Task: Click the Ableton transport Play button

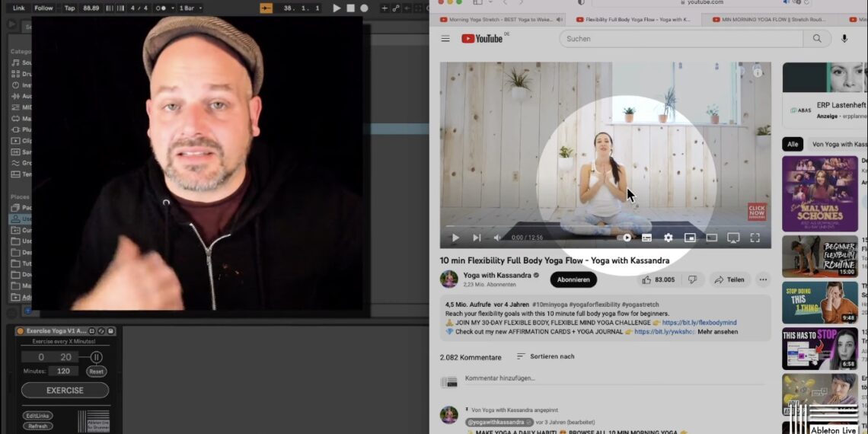Action: (337, 8)
